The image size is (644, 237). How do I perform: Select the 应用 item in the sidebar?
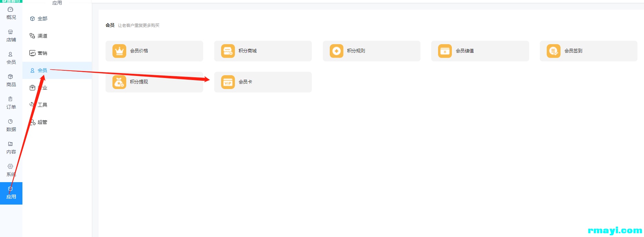(11, 193)
